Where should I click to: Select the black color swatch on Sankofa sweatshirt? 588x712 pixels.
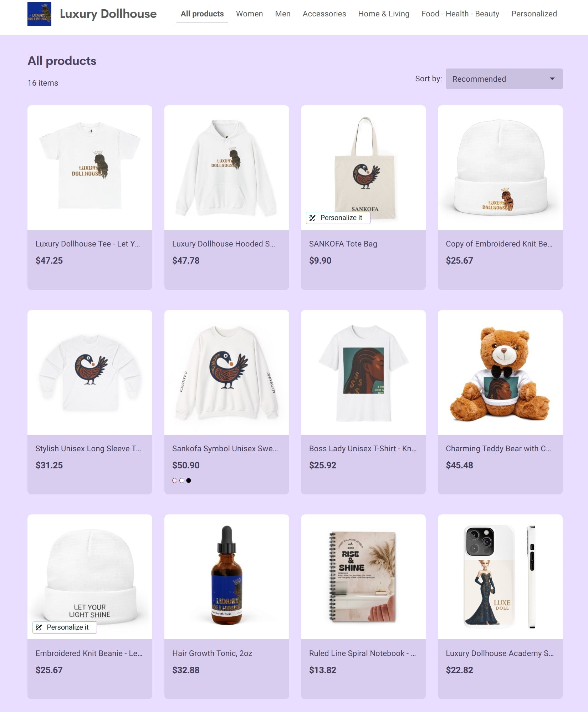189,480
